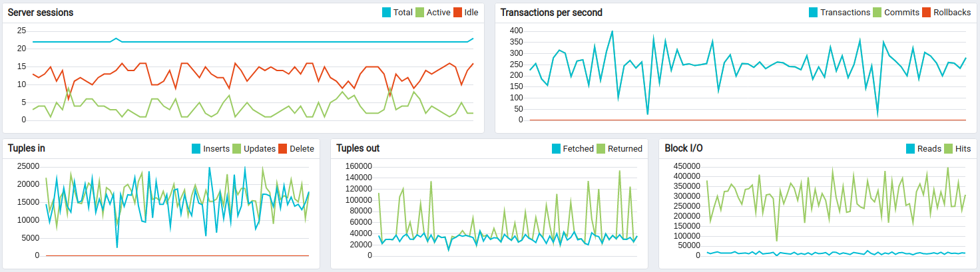The height and width of the screenshot is (272, 980).
Task: Toggle the Inserts legend entry
Action: [216, 148]
